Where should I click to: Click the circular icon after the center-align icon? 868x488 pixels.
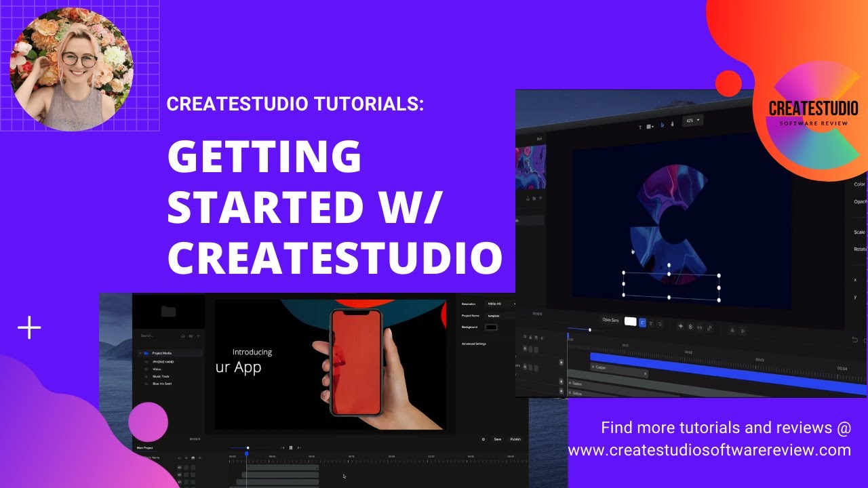click(x=690, y=327)
